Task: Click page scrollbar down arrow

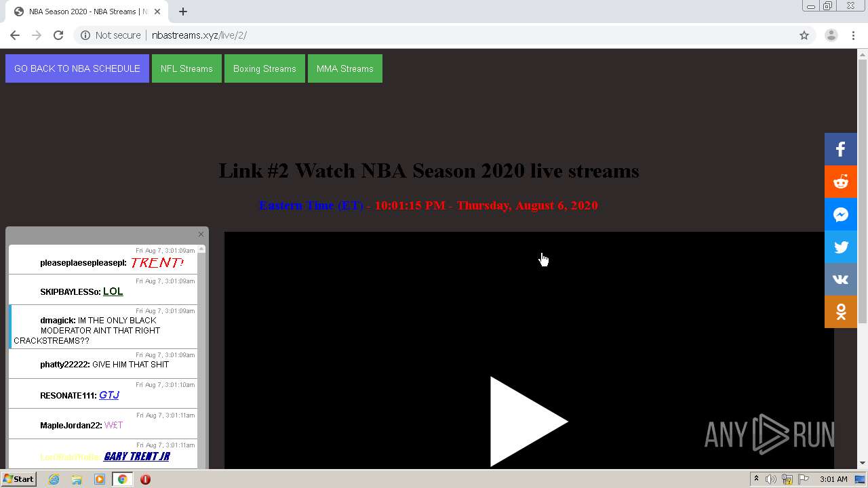Action: 863,464
